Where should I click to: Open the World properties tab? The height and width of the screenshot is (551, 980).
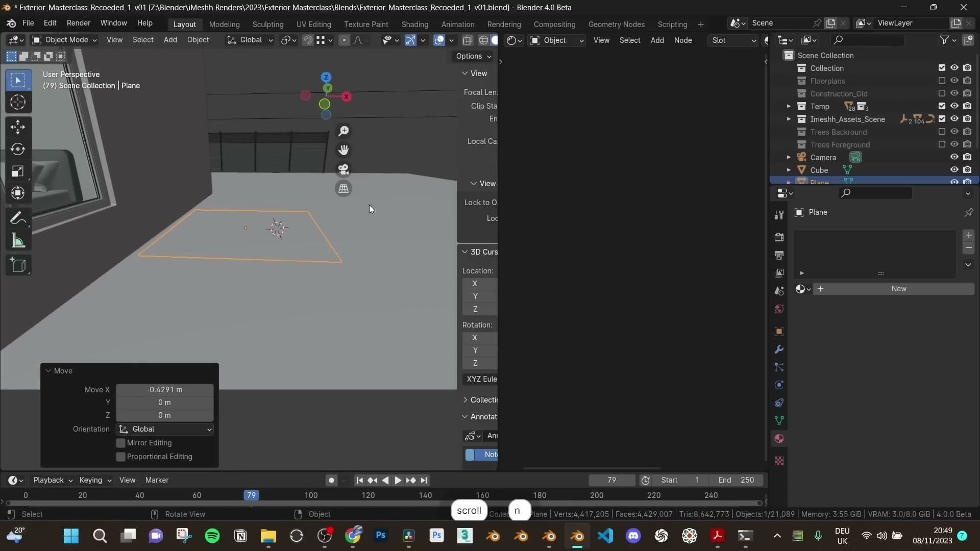[x=779, y=309]
